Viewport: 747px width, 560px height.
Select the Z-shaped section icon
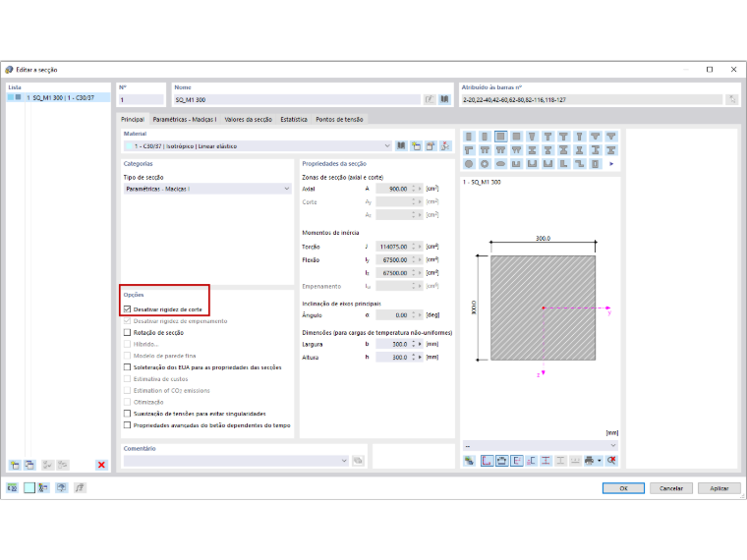pos(579,164)
